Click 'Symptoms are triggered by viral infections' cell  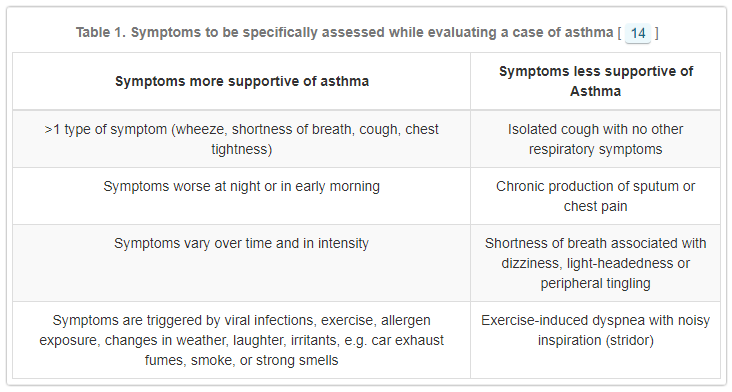[242, 340]
